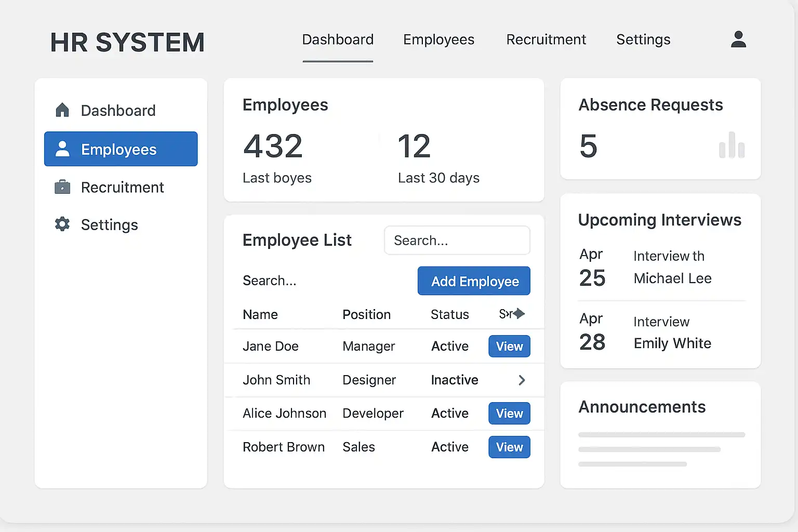798x532 pixels.
Task: Sort the list by Status column header
Action: pyautogui.click(x=449, y=315)
